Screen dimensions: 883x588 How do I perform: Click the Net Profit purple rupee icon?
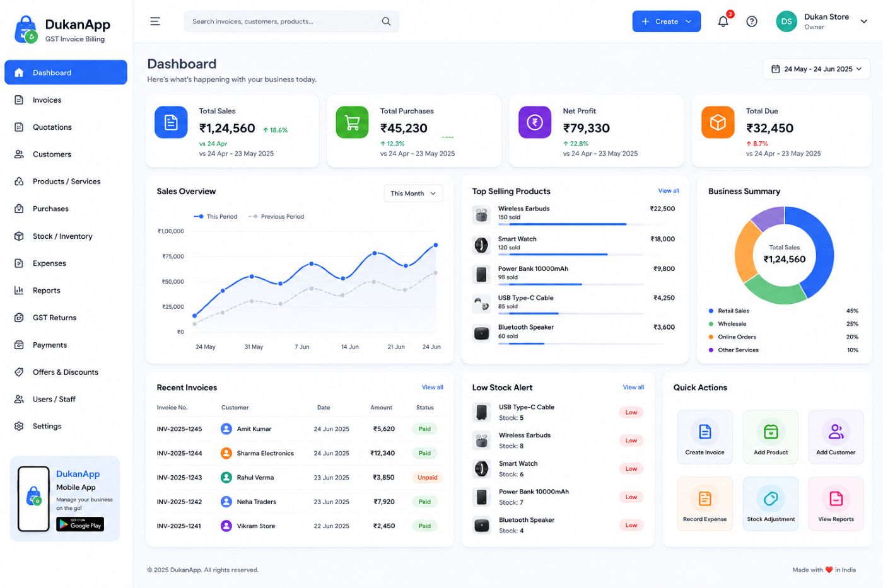(x=535, y=122)
